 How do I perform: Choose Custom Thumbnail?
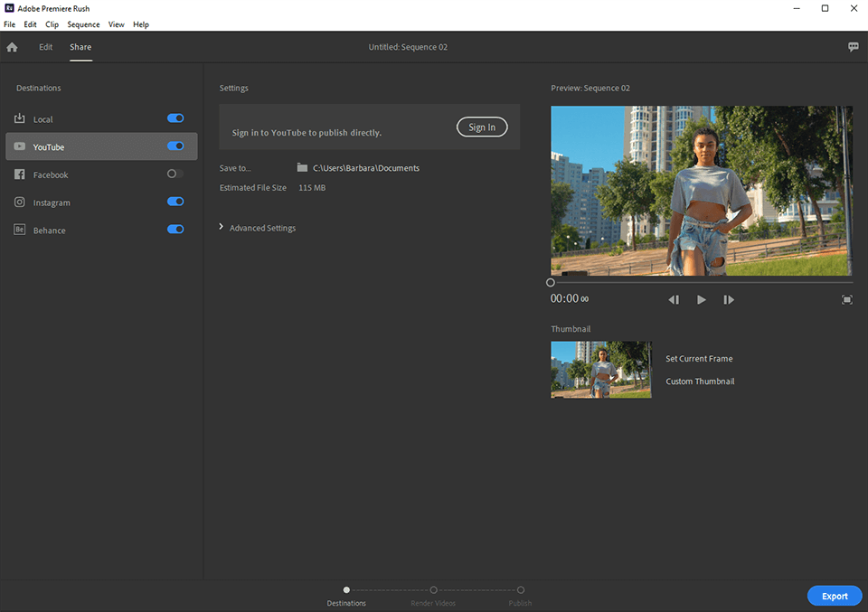click(x=700, y=381)
